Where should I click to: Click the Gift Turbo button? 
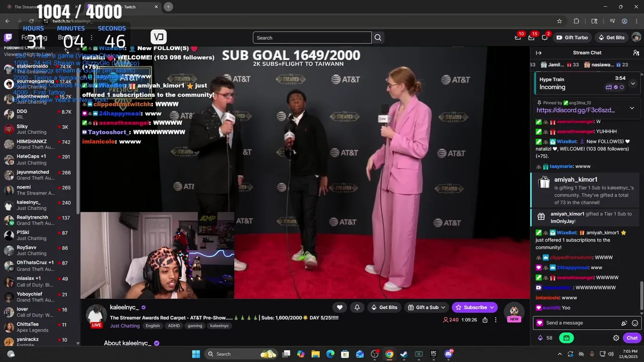[x=572, y=38]
